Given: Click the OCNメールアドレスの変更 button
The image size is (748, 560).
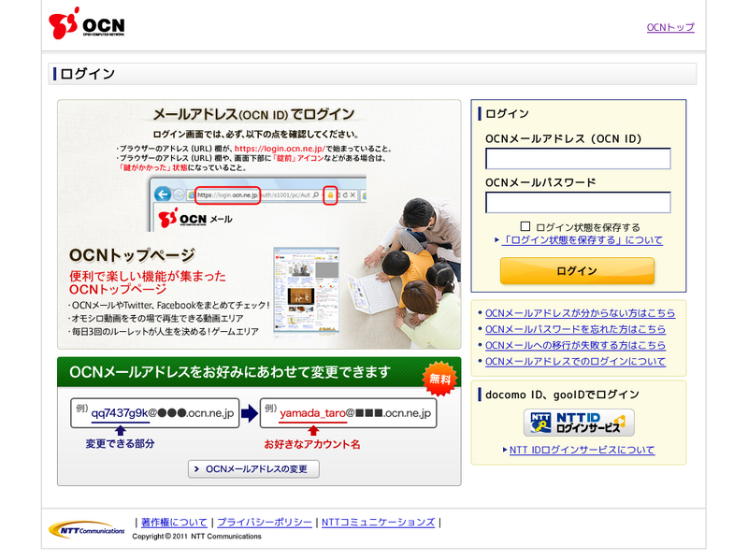Looking at the screenshot, I should (x=253, y=468).
